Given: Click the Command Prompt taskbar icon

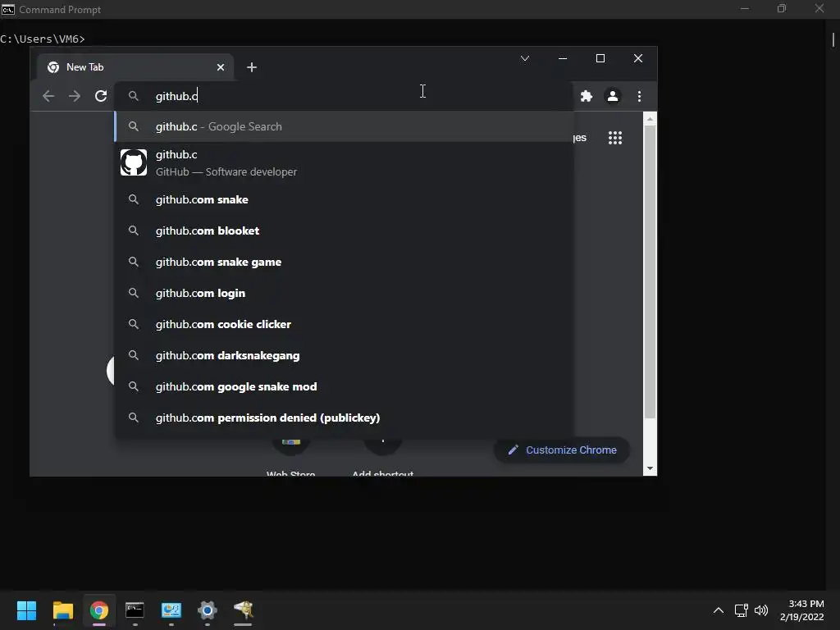Looking at the screenshot, I should tap(135, 610).
